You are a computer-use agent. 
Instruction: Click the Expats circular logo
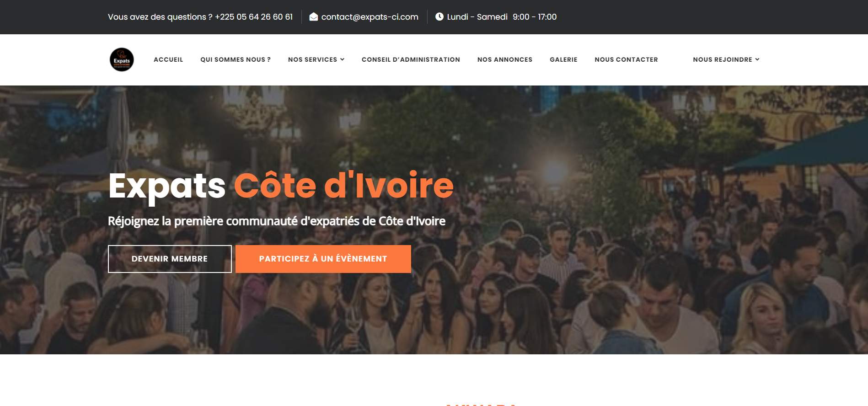122,59
